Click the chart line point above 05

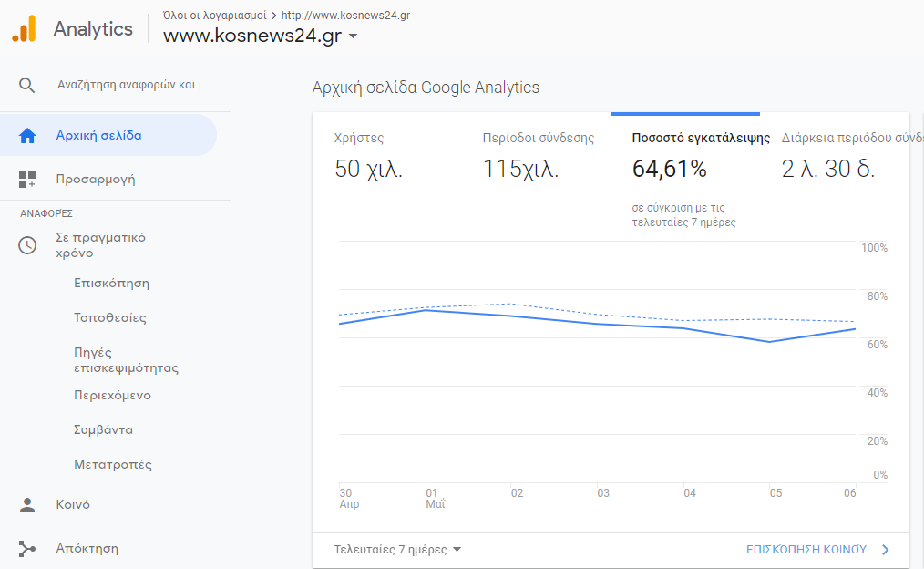[x=770, y=341]
